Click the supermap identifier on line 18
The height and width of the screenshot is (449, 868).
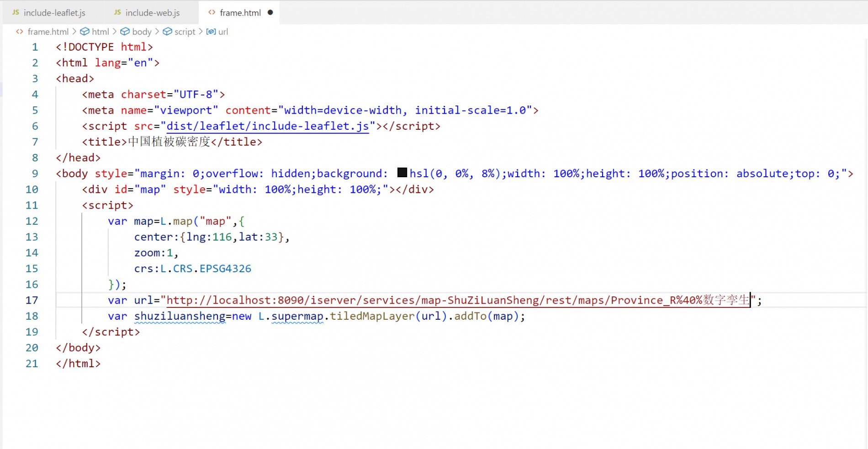[x=297, y=316]
